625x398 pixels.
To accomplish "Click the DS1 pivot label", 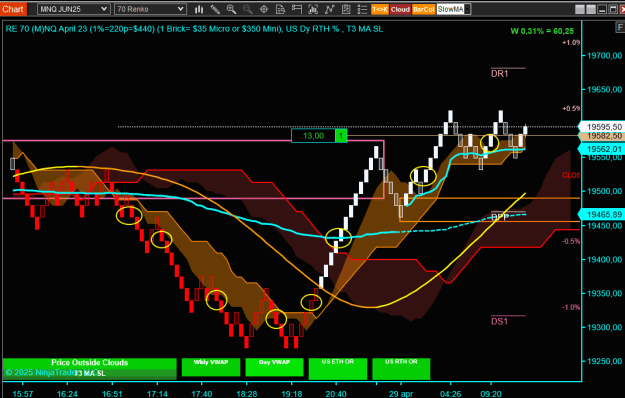I will click(499, 322).
